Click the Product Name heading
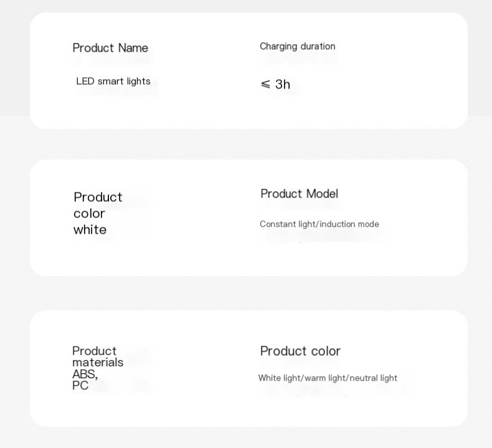Image resolution: width=492 pixels, height=448 pixels. point(110,48)
